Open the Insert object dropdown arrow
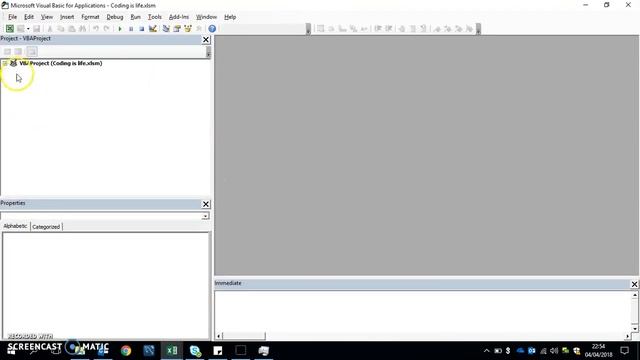640x360 pixels. (28, 29)
